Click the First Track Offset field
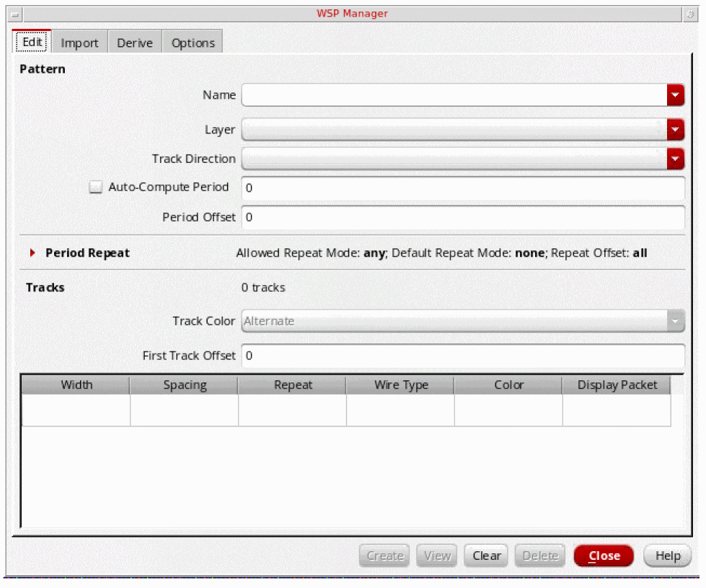The image size is (706, 588). 463,356
